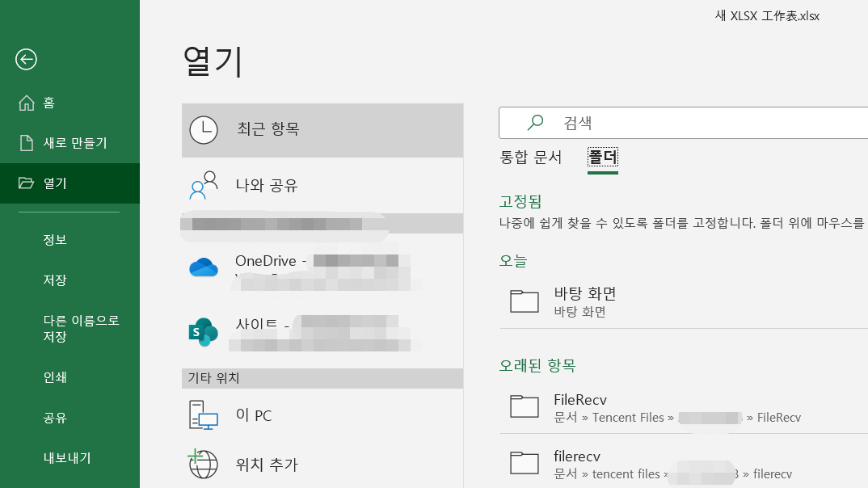Screen dimensions: 868x488
Task: Switch to the 폴더 tab
Action: (600, 158)
